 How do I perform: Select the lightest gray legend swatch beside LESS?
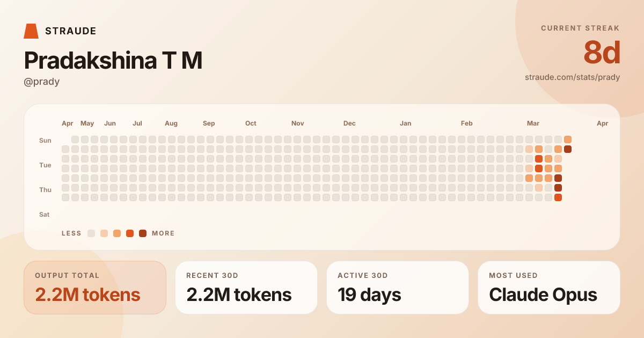91,233
